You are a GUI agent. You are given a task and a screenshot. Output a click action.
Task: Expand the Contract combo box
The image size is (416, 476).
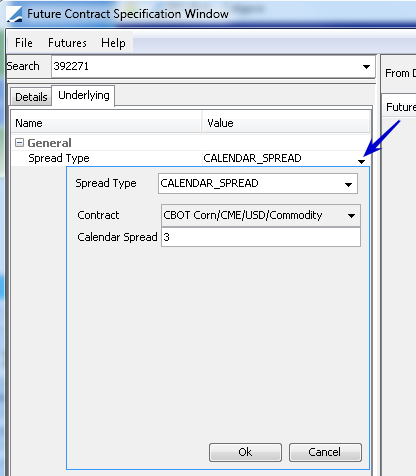[x=351, y=216]
